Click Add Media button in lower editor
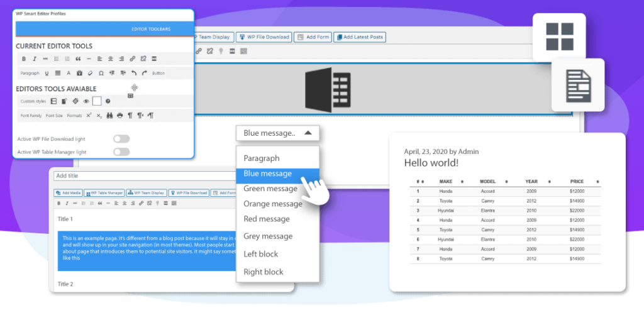 tap(69, 192)
